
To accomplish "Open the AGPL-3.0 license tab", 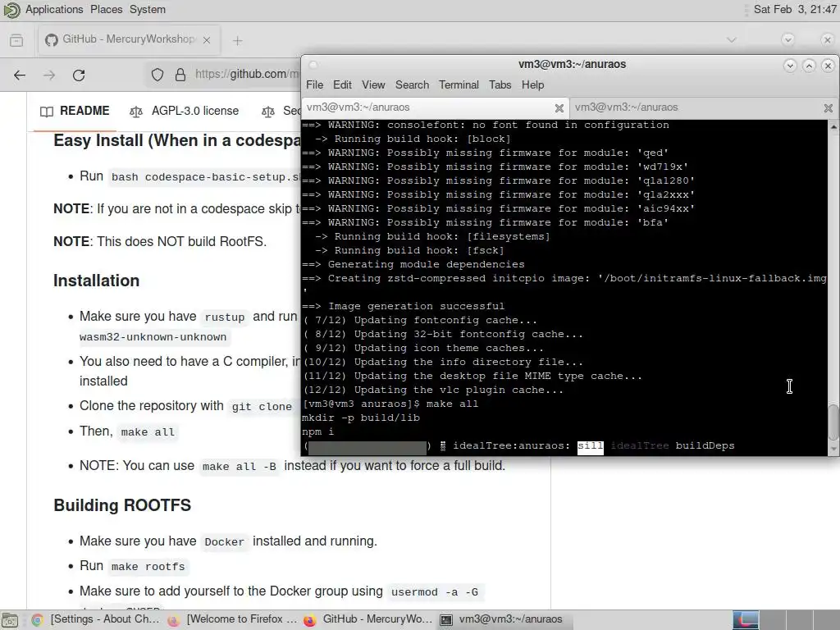I will pos(185,111).
